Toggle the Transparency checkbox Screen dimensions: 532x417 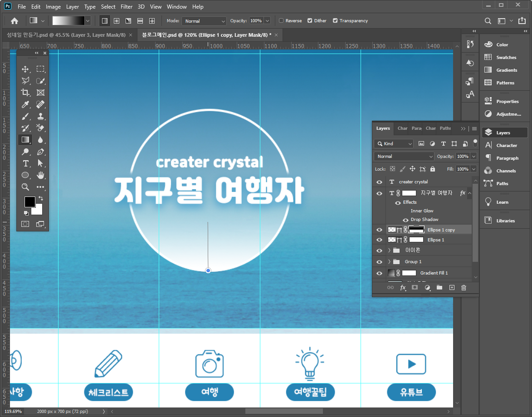click(335, 21)
